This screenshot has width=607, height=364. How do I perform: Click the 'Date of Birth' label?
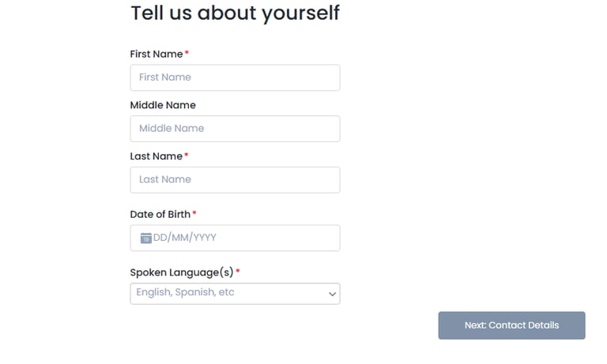click(x=160, y=214)
